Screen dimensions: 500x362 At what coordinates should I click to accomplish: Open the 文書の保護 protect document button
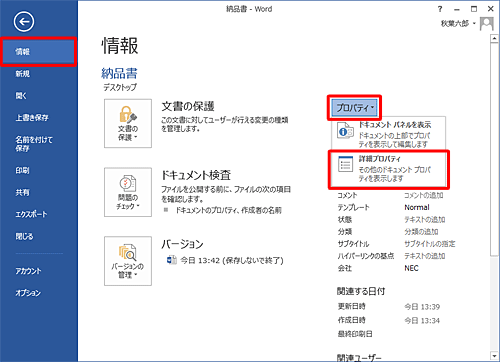click(128, 123)
